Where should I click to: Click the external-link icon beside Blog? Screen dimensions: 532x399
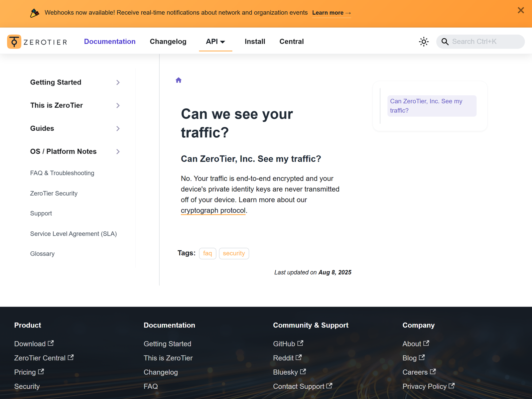[x=422, y=357]
